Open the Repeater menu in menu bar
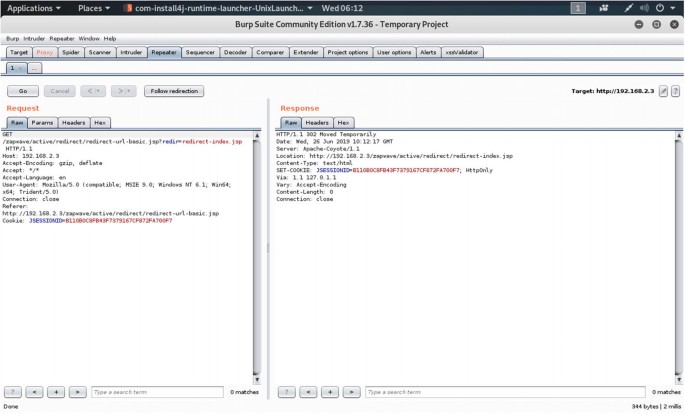 click(63, 38)
